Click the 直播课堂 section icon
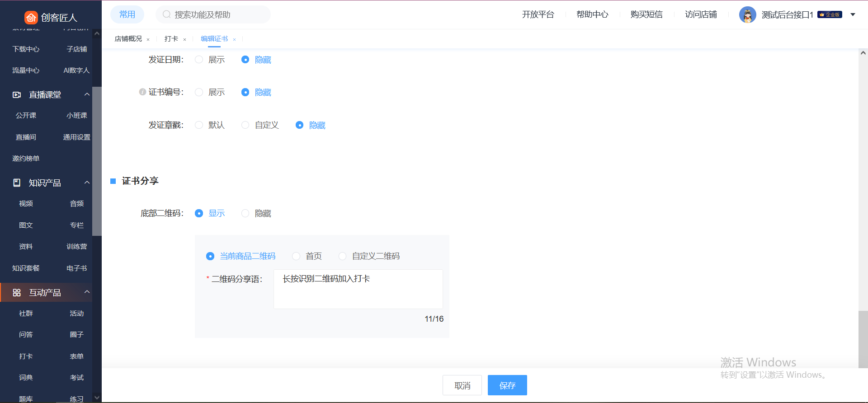This screenshot has height=403, width=868. 17,95
